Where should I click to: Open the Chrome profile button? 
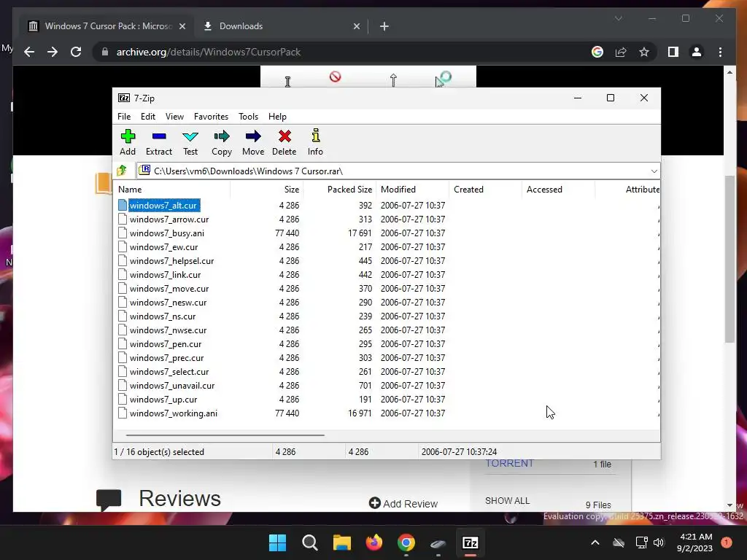click(697, 52)
